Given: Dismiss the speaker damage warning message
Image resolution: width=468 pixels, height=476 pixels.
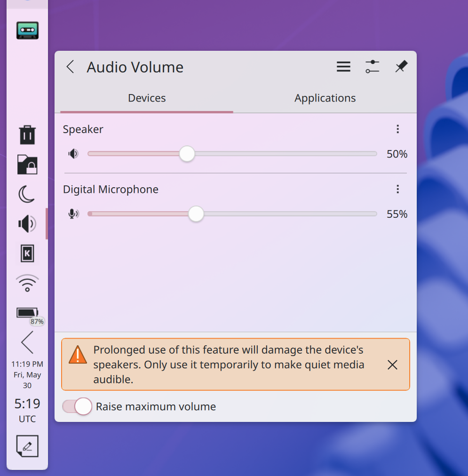Looking at the screenshot, I should [392, 365].
